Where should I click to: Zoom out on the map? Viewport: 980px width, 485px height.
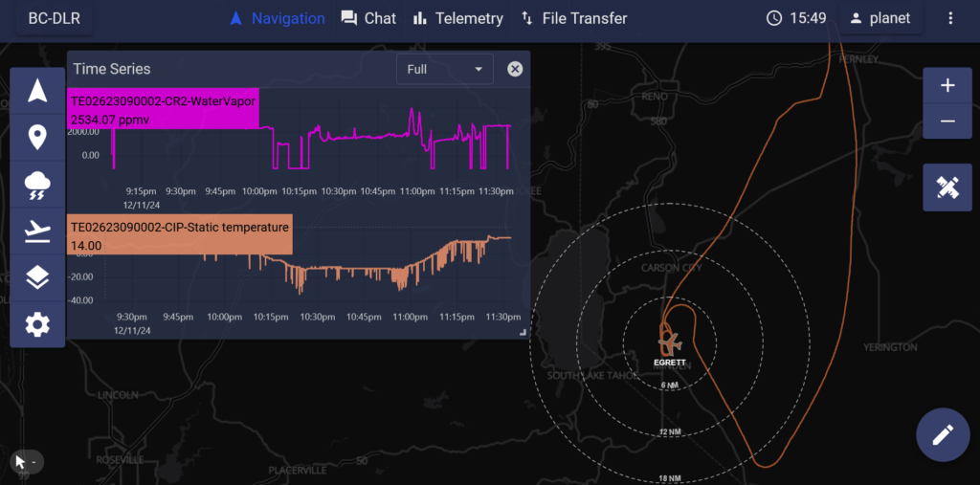(947, 121)
